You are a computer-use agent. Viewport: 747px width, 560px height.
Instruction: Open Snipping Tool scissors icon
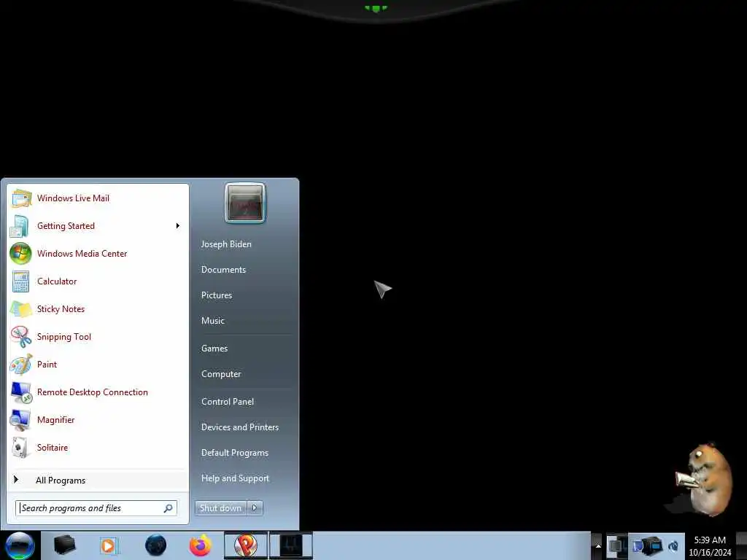(21, 337)
